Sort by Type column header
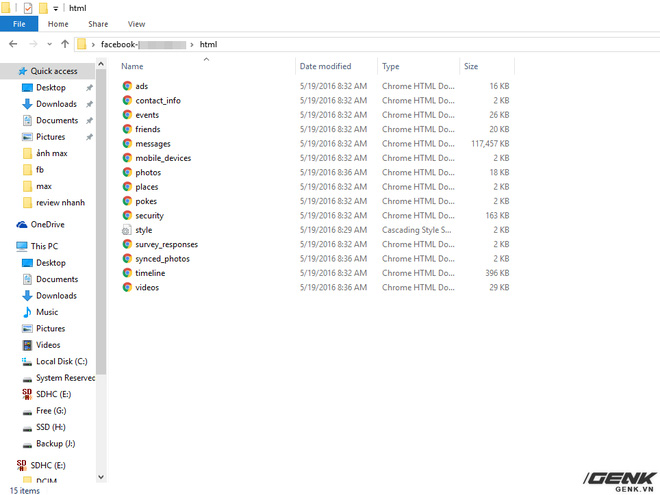The width and height of the screenshot is (660, 495). tap(391, 66)
